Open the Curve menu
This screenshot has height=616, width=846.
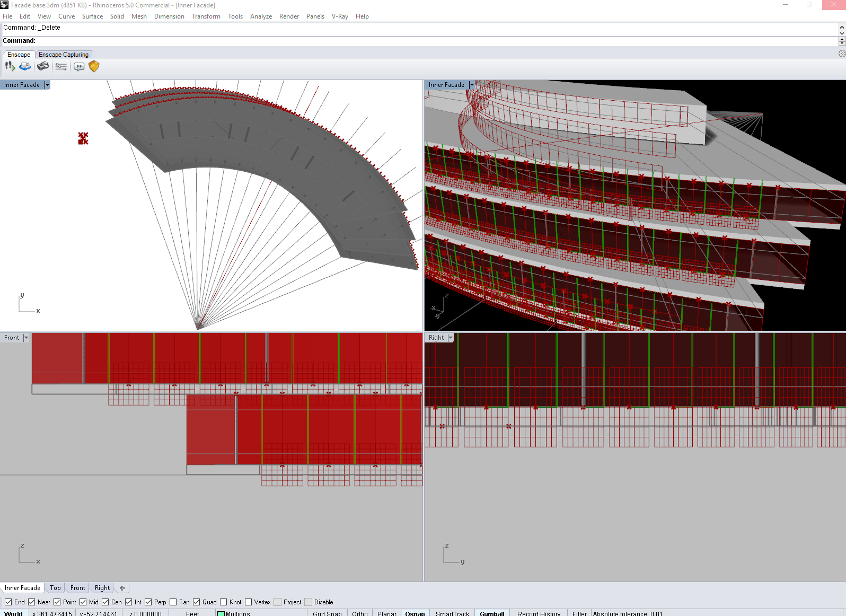[66, 16]
